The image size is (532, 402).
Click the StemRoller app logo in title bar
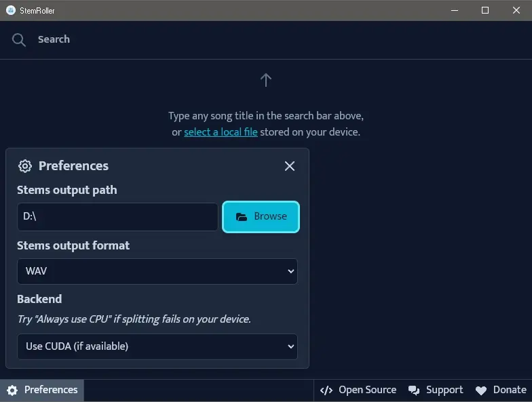(11, 11)
